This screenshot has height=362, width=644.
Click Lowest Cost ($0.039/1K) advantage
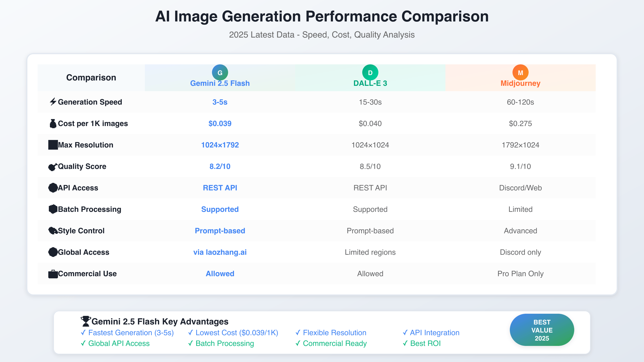233,333
